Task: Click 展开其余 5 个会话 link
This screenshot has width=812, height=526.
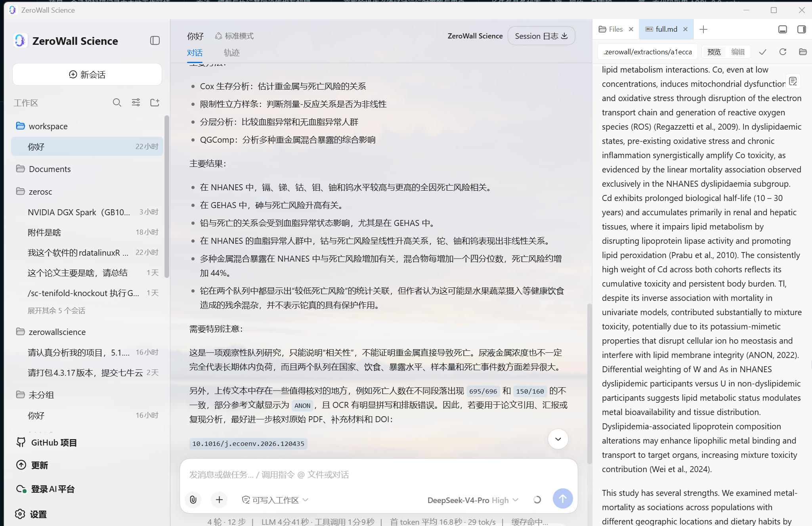Action: (56, 310)
